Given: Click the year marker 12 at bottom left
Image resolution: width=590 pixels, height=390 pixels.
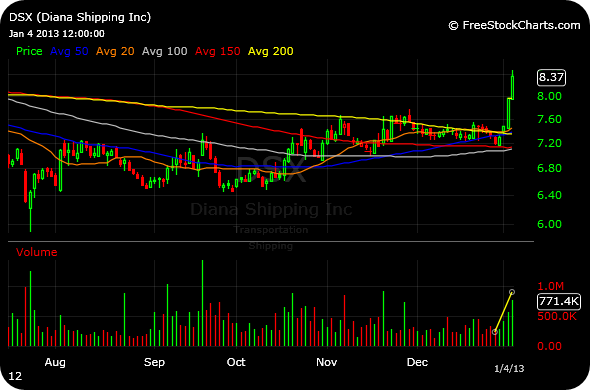Looking at the screenshot, I should (x=15, y=376).
